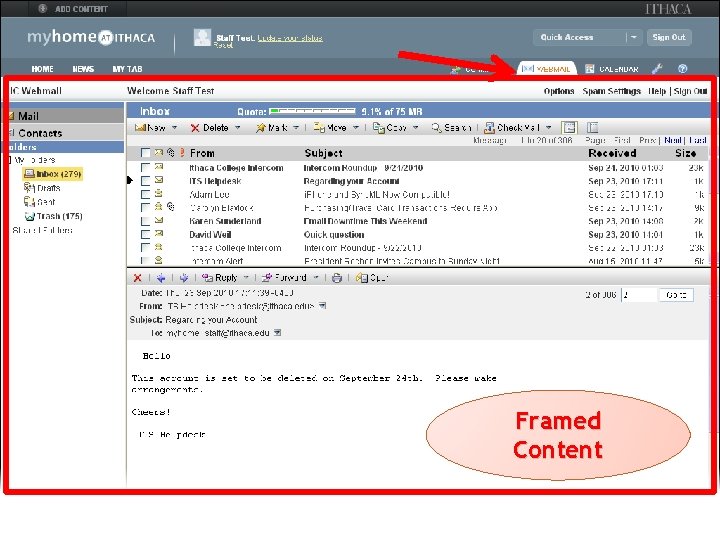Go to the NEWS tab
Screen dimensions: 720x540
pos(83,69)
